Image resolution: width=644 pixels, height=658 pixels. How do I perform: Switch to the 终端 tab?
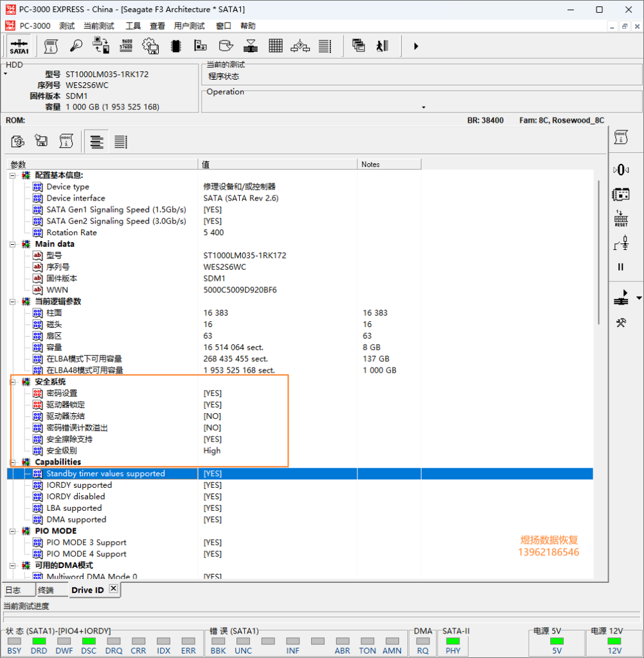click(51, 590)
